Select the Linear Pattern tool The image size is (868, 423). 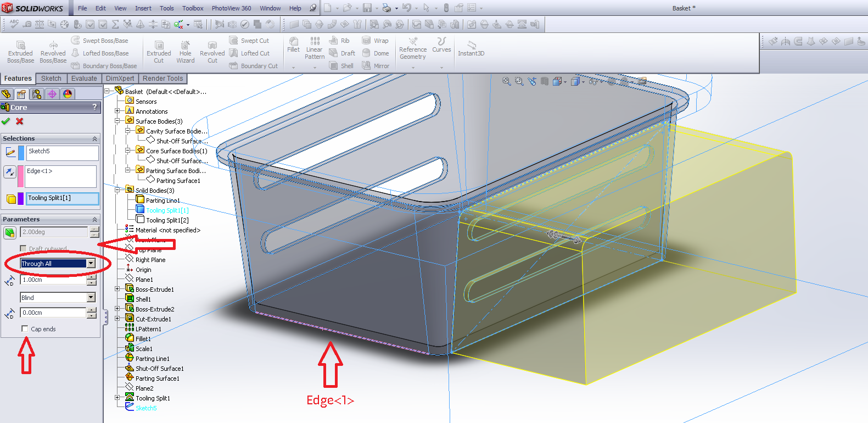[315, 48]
